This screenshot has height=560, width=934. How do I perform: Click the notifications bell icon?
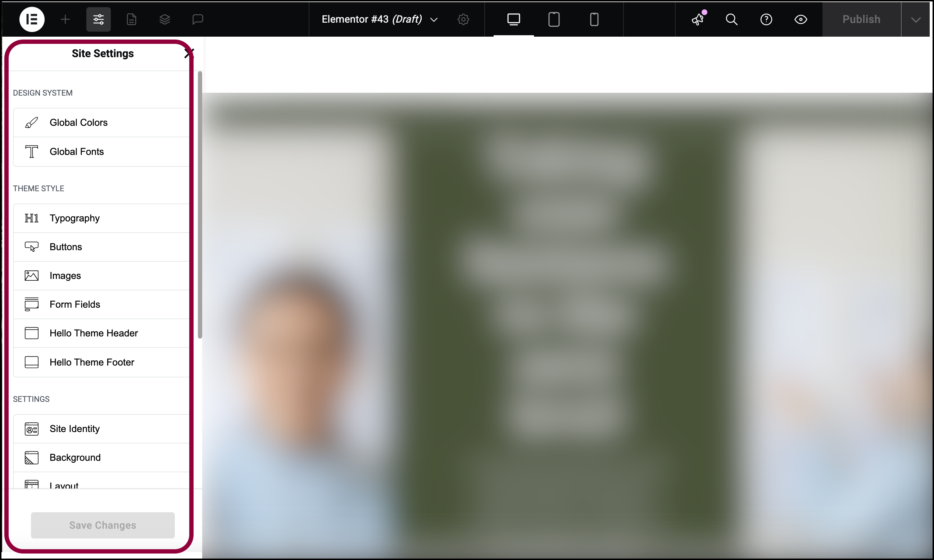(x=698, y=19)
